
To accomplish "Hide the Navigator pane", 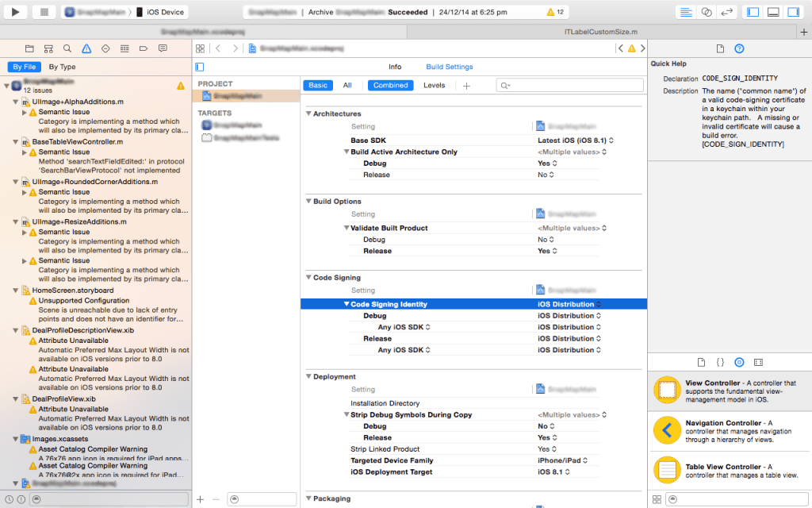I will point(753,12).
